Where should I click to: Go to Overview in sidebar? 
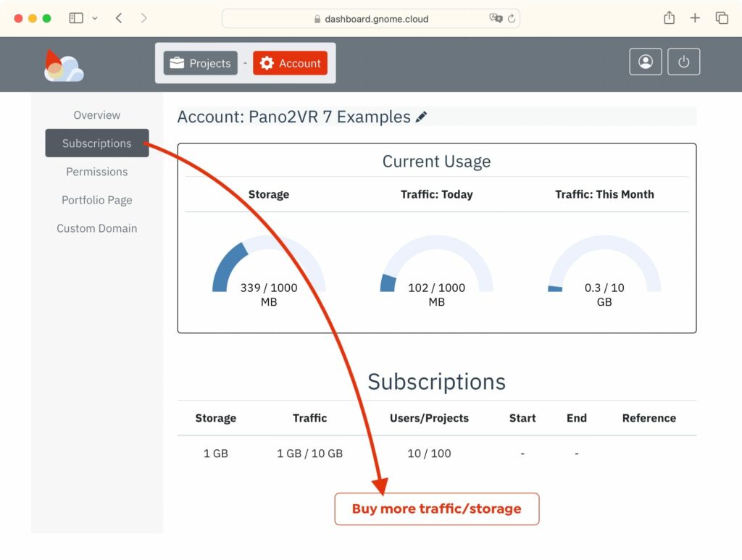(97, 115)
